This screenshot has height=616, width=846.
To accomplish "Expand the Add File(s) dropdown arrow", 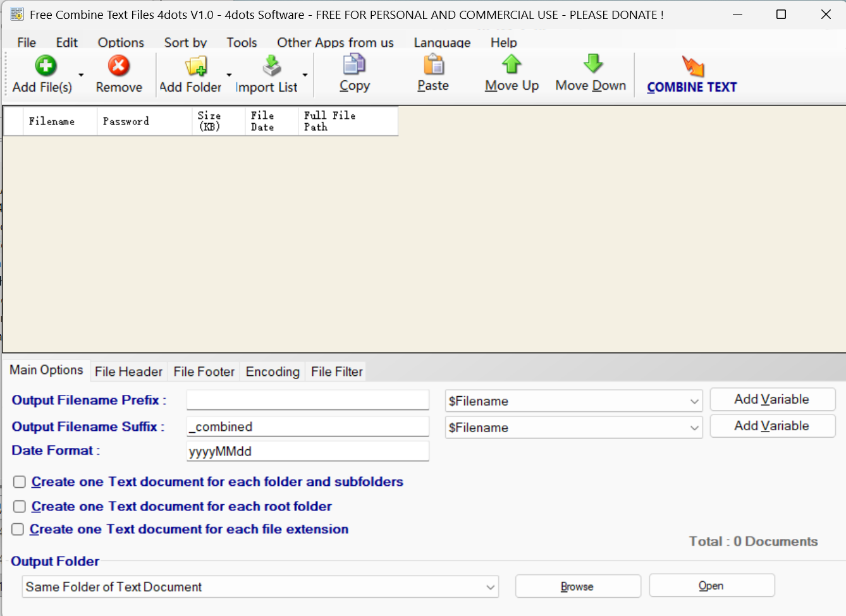I will click(80, 74).
